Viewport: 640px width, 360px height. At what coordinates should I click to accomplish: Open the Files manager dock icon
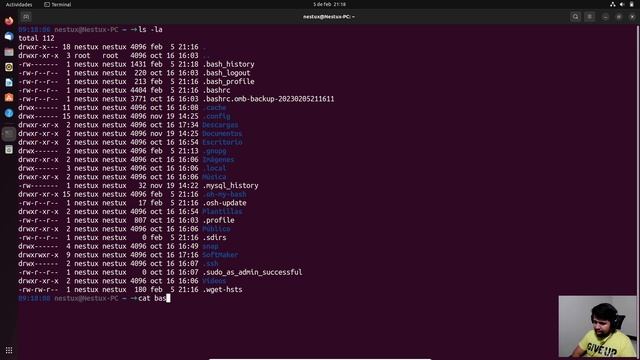[x=9, y=52]
